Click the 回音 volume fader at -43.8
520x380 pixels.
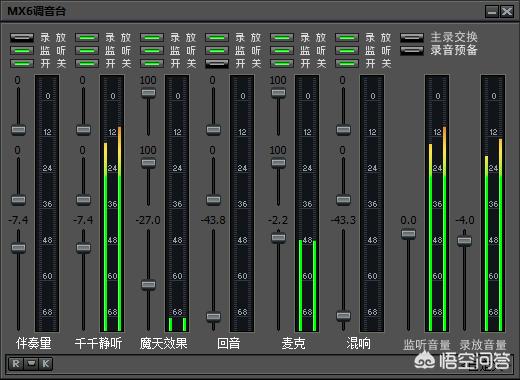(x=213, y=316)
